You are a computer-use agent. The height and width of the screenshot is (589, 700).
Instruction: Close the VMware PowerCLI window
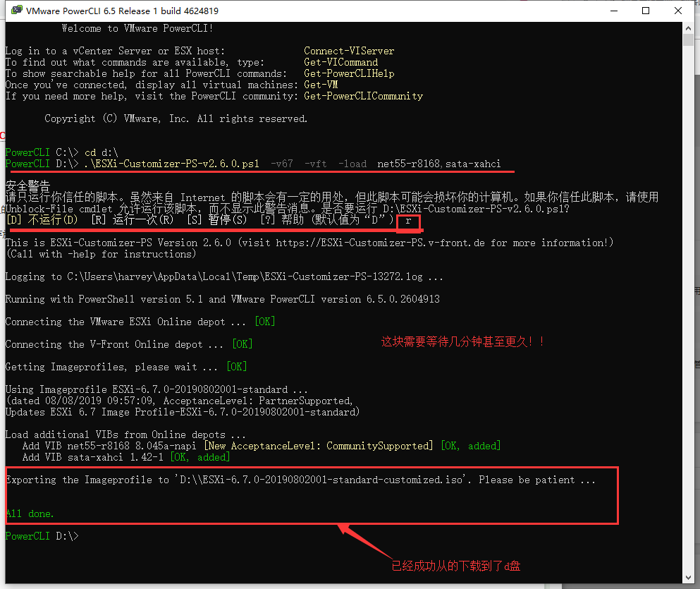coord(677,11)
